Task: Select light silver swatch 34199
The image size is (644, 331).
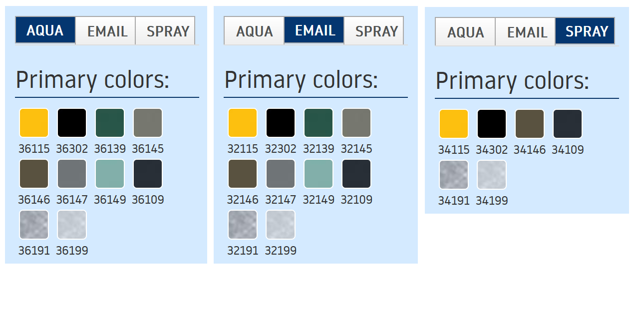Action: tap(492, 175)
